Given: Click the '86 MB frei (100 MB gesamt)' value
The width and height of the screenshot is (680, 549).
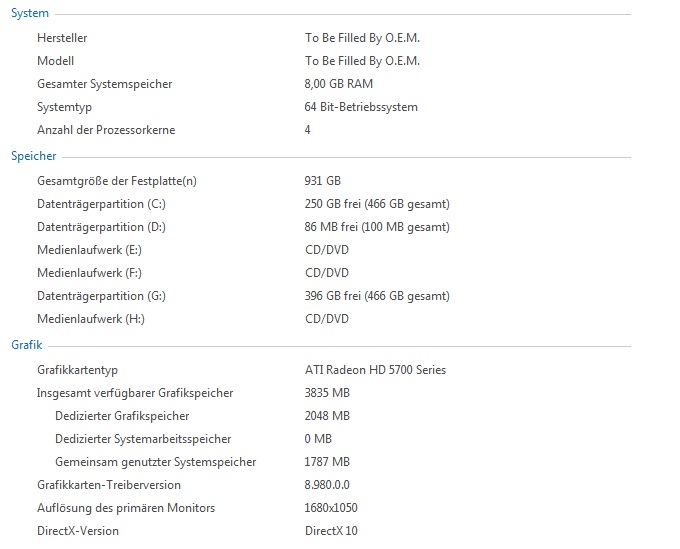Looking at the screenshot, I should [x=377, y=227].
